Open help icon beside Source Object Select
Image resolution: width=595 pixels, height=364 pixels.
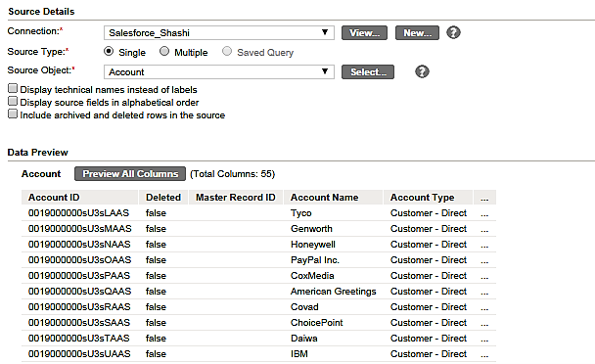422,71
